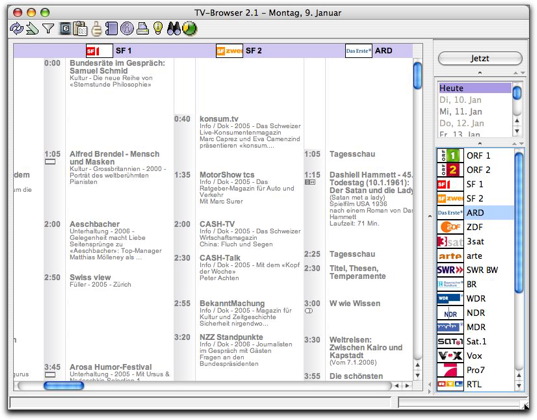
Task: Click highlighted ARD channel row
Action: pyautogui.click(x=475, y=213)
